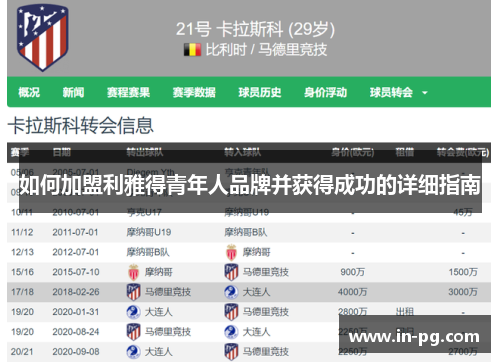Select date 2015-07-10
Viewport: 500px width, 362px height.
pyautogui.click(x=76, y=272)
